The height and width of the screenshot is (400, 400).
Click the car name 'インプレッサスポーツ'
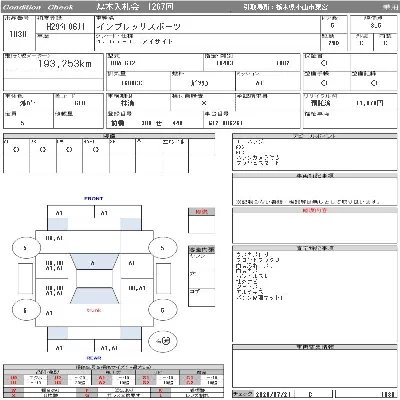tap(139, 26)
